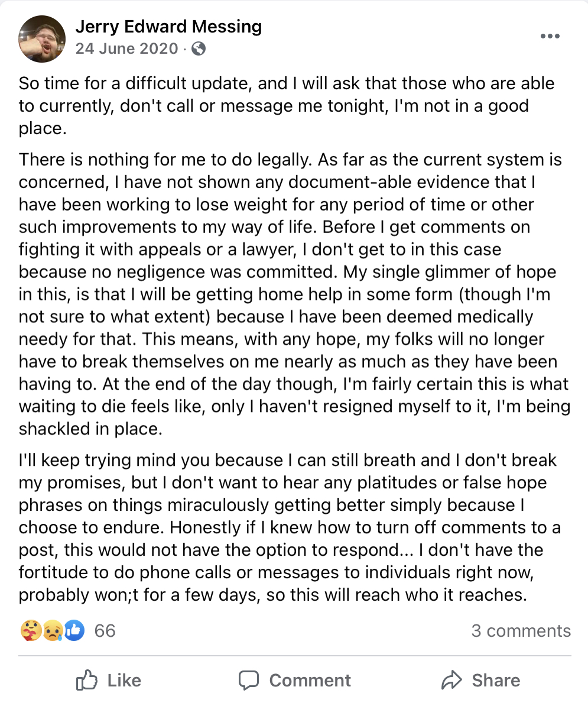
Task: View the list of 66 reactions
Action: coord(105,631)
